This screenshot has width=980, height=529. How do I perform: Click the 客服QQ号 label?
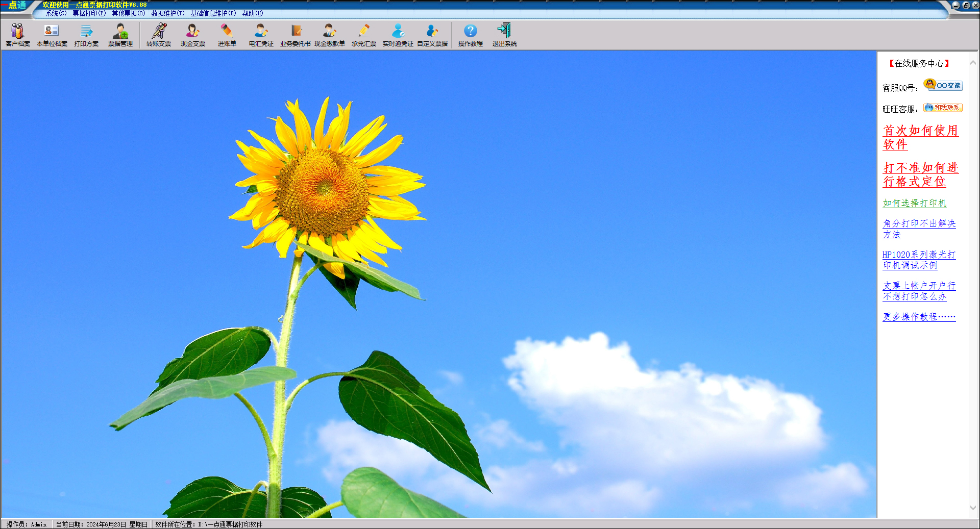900,88
